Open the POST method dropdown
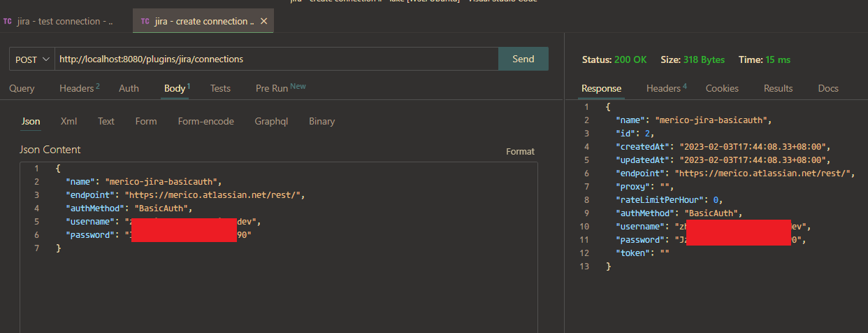Screen dimensions: 868x333 [32, 59]
